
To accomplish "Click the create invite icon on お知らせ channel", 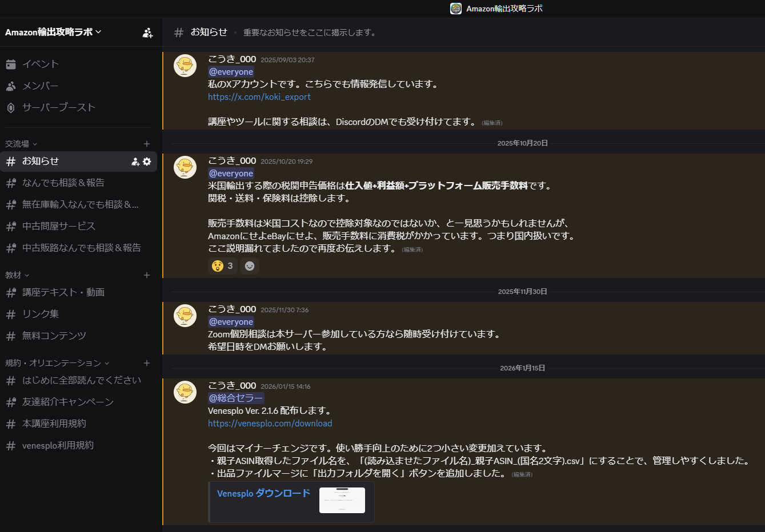I will 135,162.
